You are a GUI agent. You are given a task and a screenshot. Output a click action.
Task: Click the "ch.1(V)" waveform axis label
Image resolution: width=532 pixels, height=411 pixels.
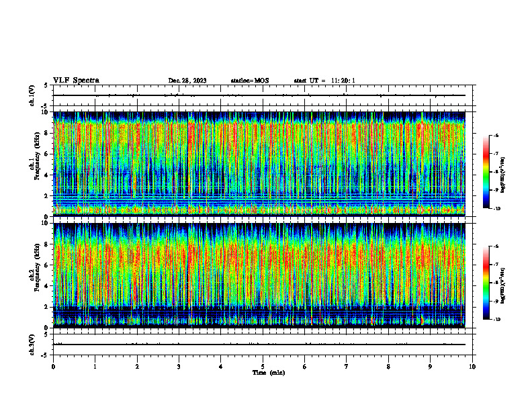pos(32,95)
